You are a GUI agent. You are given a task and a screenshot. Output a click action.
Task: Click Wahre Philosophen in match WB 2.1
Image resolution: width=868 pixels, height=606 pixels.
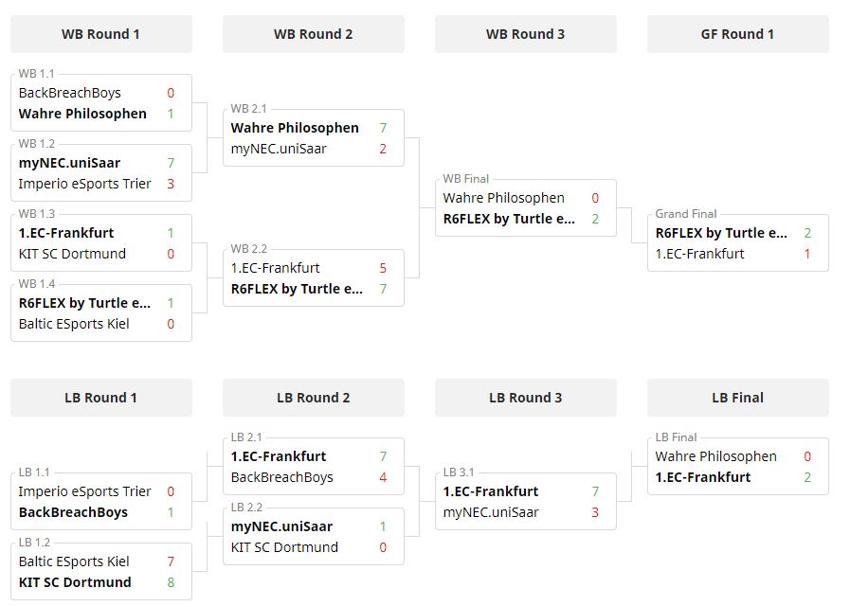(x=295, y=128)
